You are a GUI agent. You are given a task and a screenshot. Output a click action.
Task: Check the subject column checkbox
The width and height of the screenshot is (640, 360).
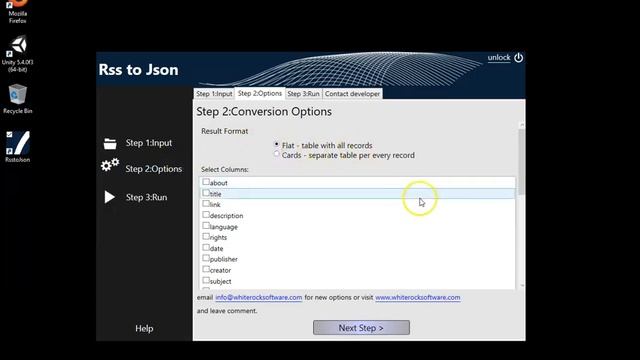point(206,280)
